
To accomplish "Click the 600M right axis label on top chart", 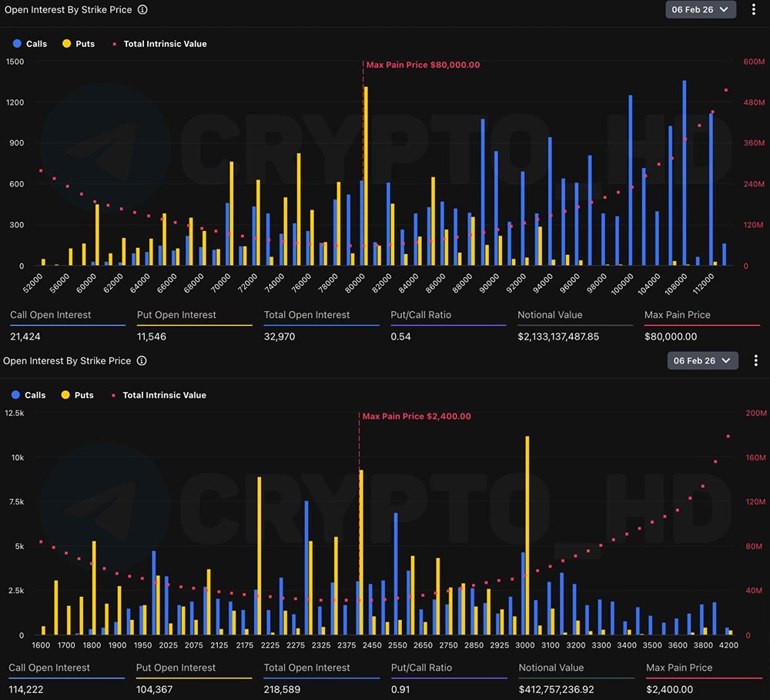I will pos(754,62).
